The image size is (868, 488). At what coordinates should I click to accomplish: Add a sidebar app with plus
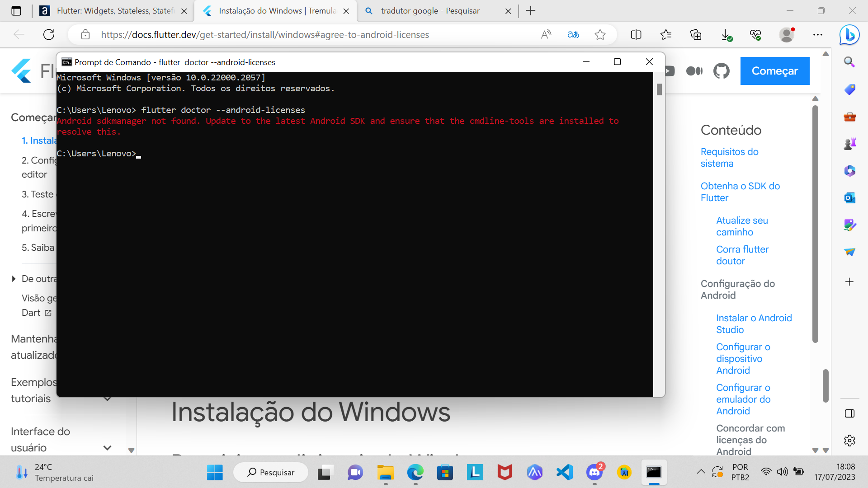849,282
